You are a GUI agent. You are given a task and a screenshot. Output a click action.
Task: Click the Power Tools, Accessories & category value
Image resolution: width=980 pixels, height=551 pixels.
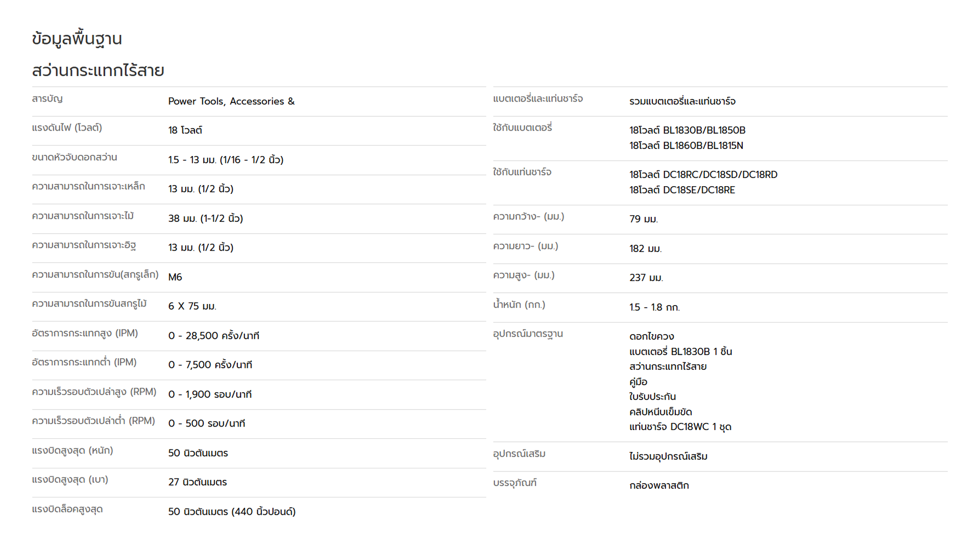[231, 101]
